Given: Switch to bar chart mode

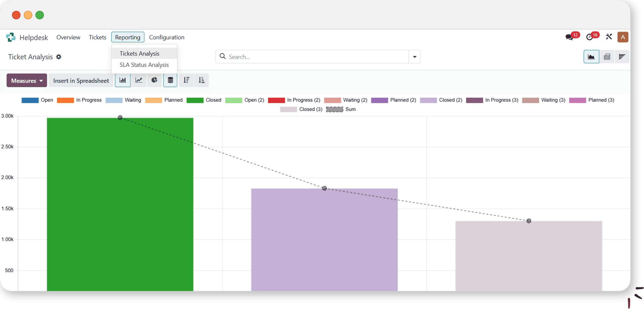Looking at the screenshot, I should click(123, 80).
